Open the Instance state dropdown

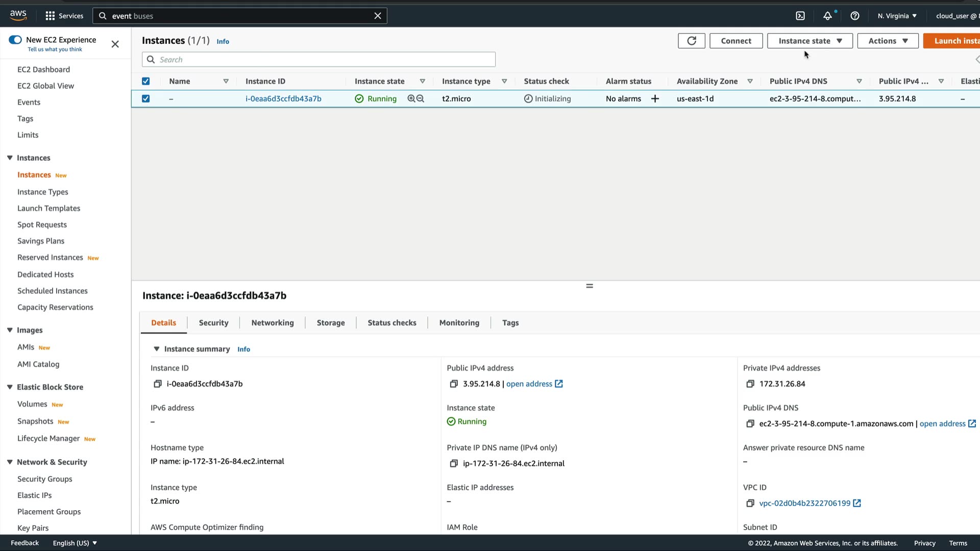tap(810, 41)
